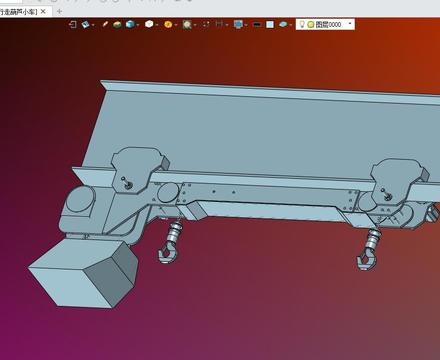Open a new tab with the plus button

(59, 12)
